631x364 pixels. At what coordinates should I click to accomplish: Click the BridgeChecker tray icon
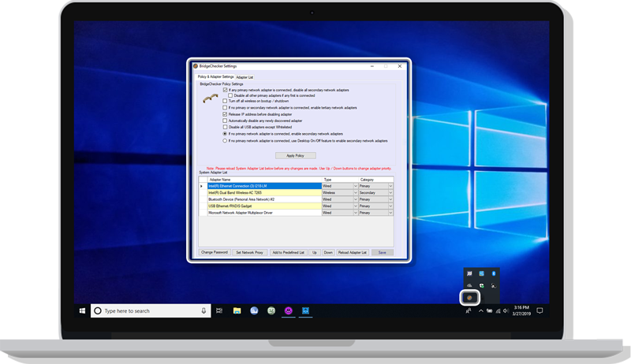469,298
